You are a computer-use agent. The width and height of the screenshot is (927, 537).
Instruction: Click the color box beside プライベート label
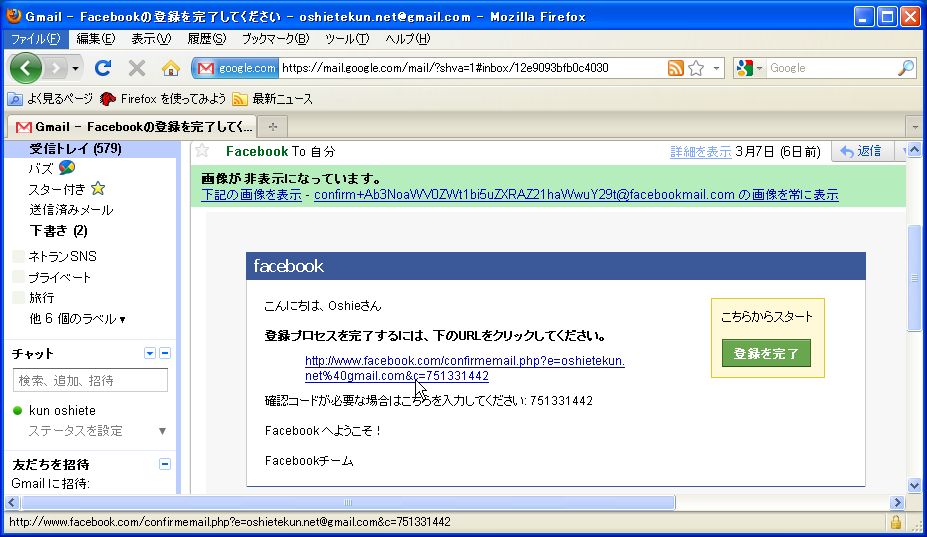pos(18,277)
